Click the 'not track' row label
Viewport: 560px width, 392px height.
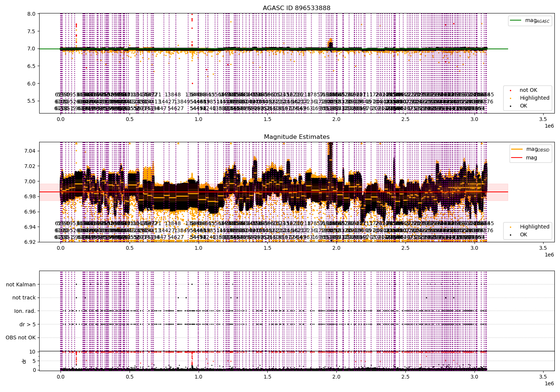pyautogui.click(x=24, y=298)
